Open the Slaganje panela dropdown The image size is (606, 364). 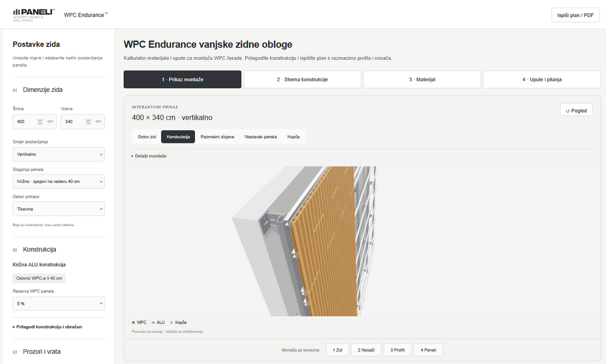tap(59, 181)
